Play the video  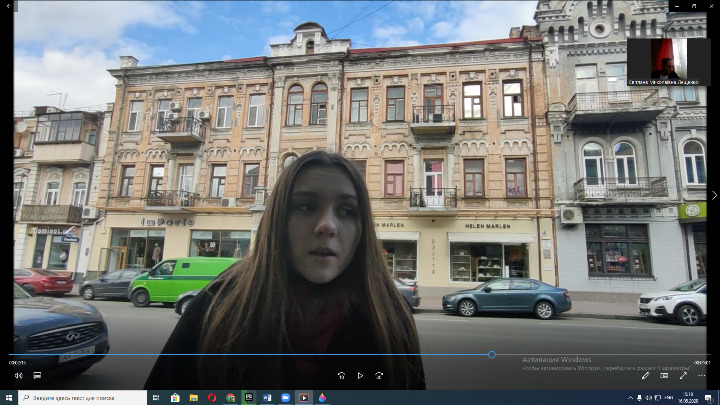(x=360, y=376)
